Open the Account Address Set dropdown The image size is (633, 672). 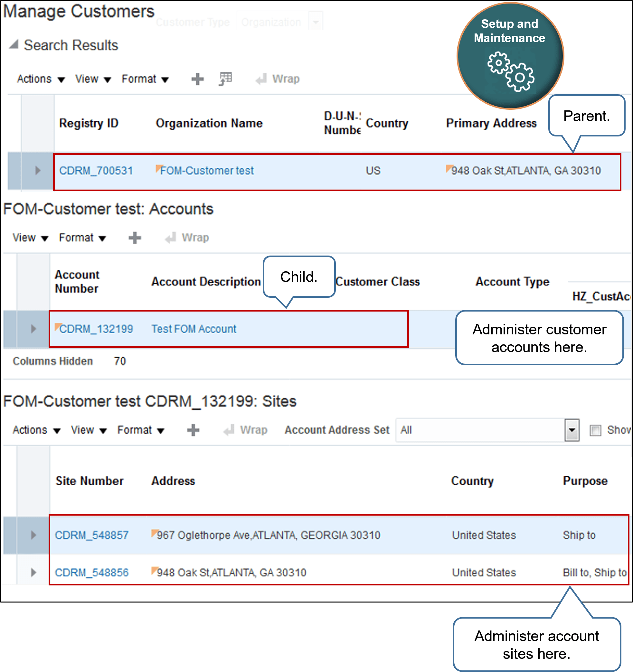[572, 430]
